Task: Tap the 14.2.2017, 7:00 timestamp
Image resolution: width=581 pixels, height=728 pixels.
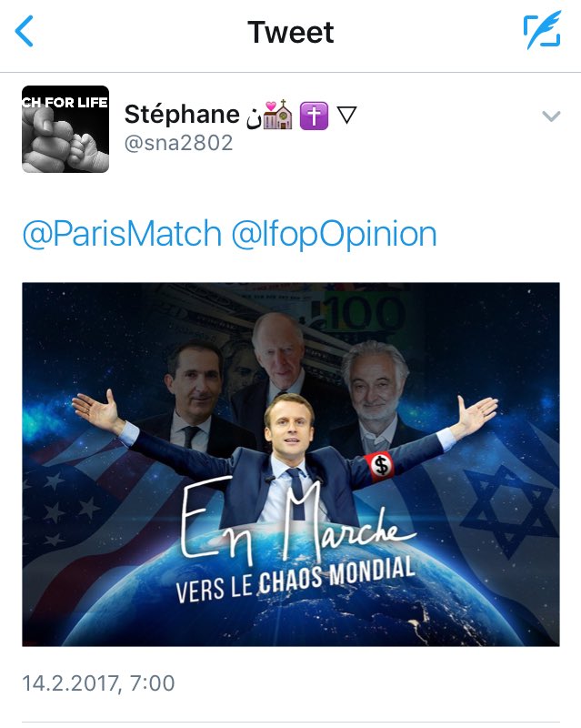Action: [98, 683]
